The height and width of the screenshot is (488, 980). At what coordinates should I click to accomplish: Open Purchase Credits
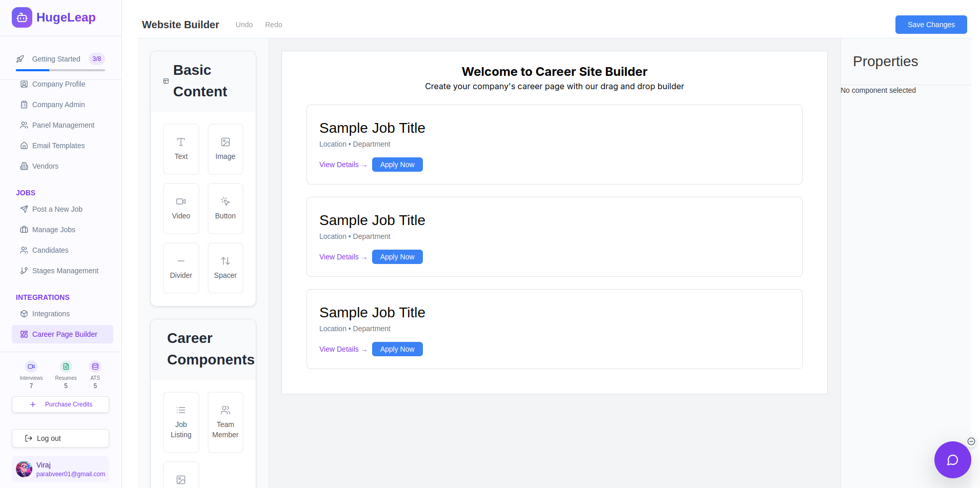tap(60, 404)
